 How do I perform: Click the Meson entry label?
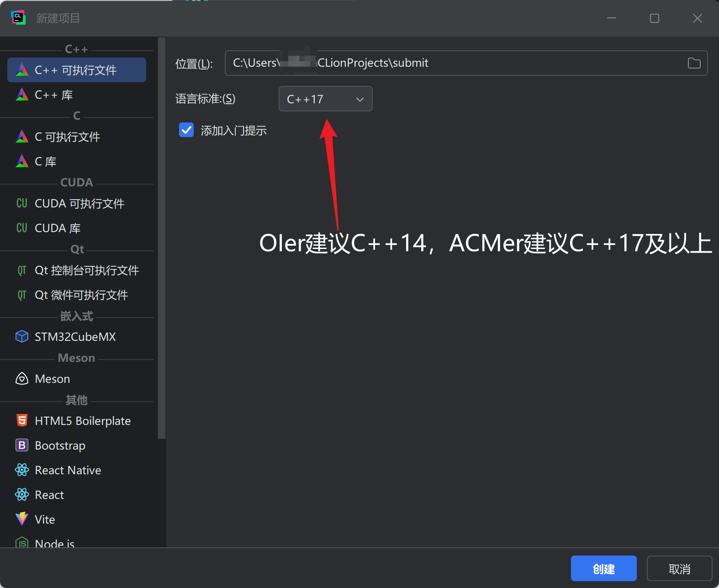tap(53, 379)
